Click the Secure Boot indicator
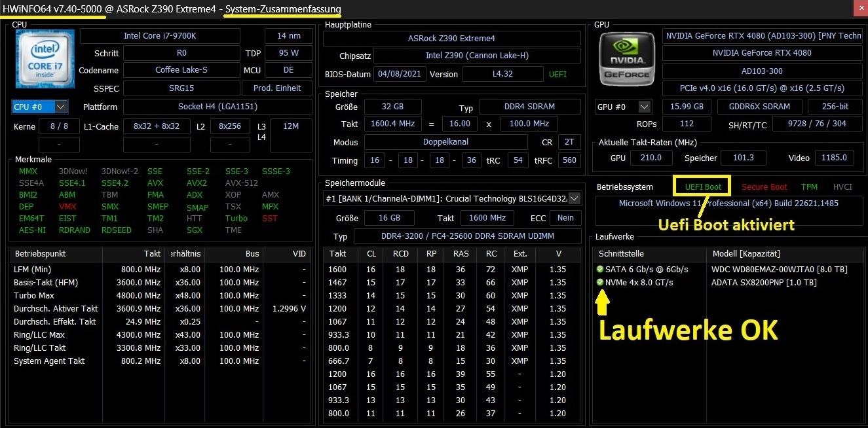Screen dimensions: 868x428 [x=764, y=187]
